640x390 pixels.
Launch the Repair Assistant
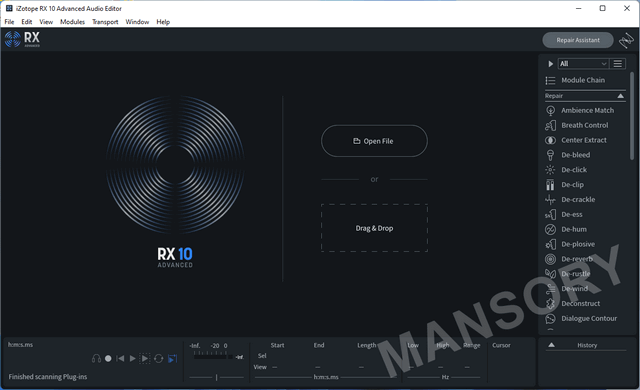(578, 40)
